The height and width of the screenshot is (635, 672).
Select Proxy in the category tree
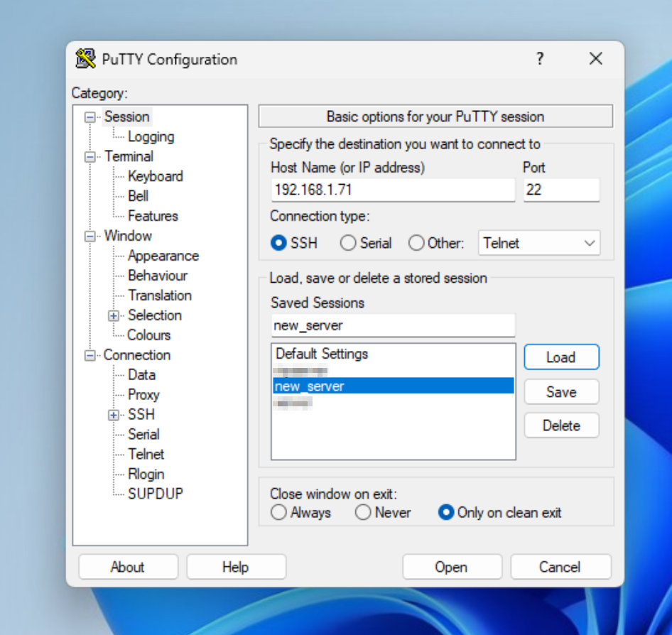point(143,395)
